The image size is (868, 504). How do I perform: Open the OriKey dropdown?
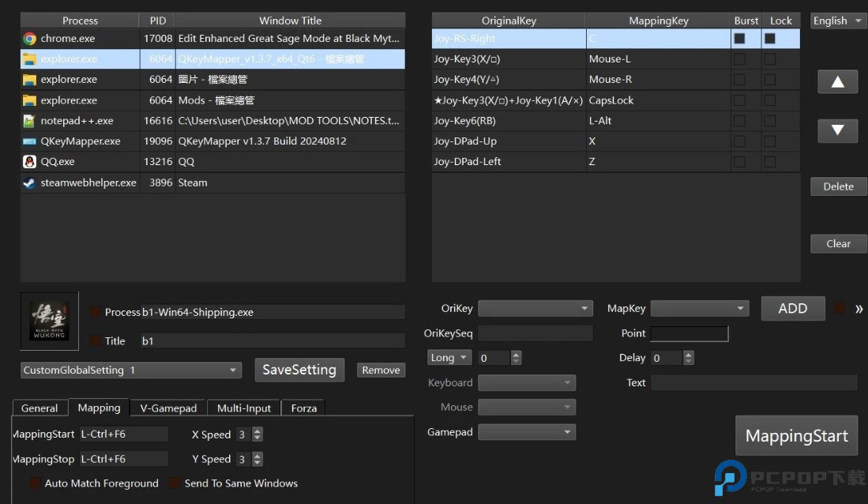click(x=535, y=309)
